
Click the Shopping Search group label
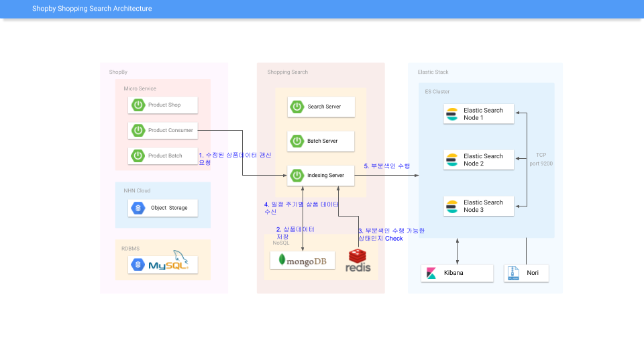click(x=288, y=72)
